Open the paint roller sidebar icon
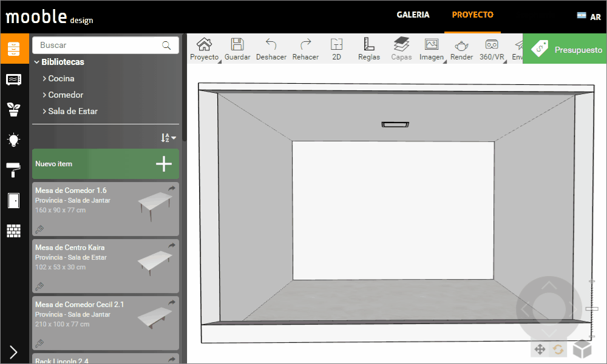The width and height of the screenshot is (607, 364). [13, 170]
